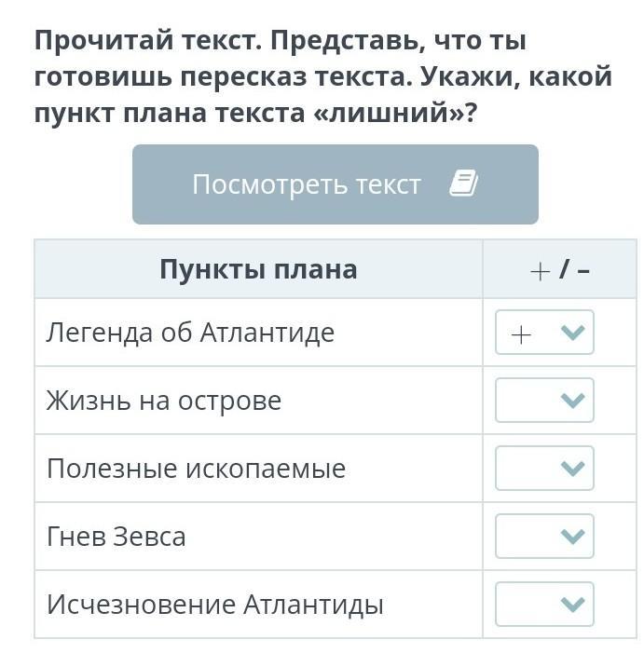The width and height of the screenshot is (644, 667).
Task: Click the book icon on the view-text button
Action: click(463, 183)
